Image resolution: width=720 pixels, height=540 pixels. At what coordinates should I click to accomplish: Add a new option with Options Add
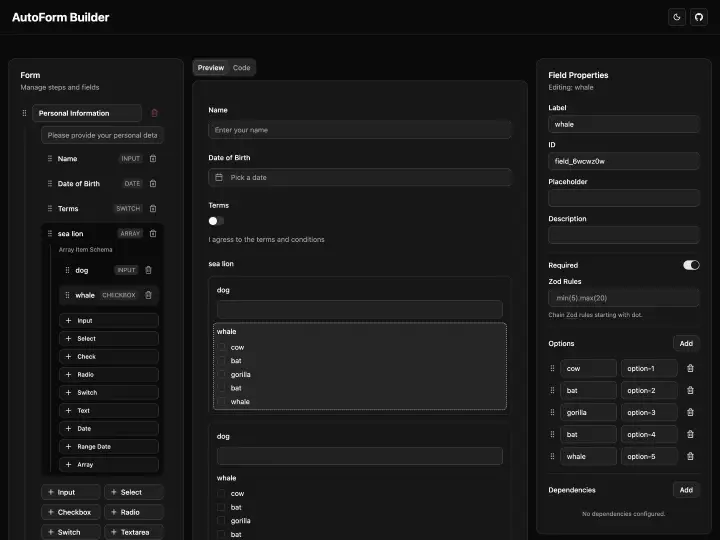click(x=686, y=343)
